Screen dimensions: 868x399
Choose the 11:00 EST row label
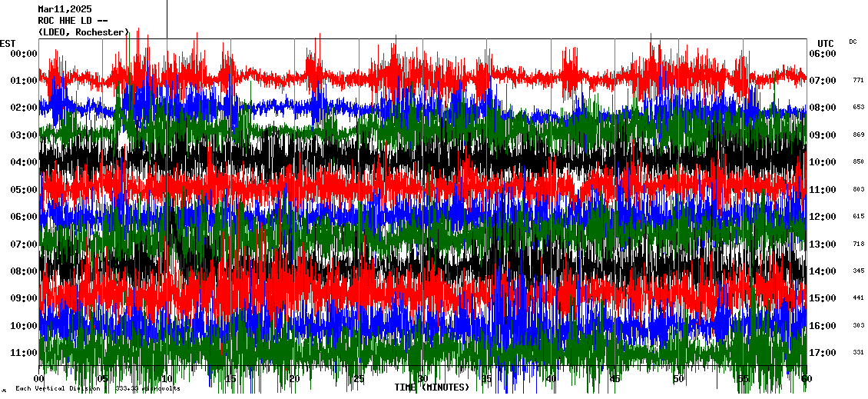coord(24,353)
